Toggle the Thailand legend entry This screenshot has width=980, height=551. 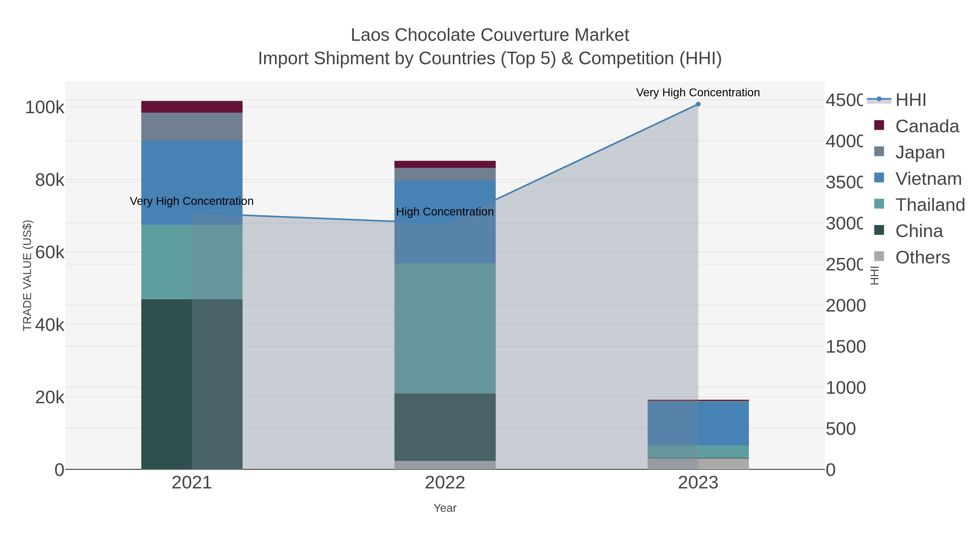(920, 205)
